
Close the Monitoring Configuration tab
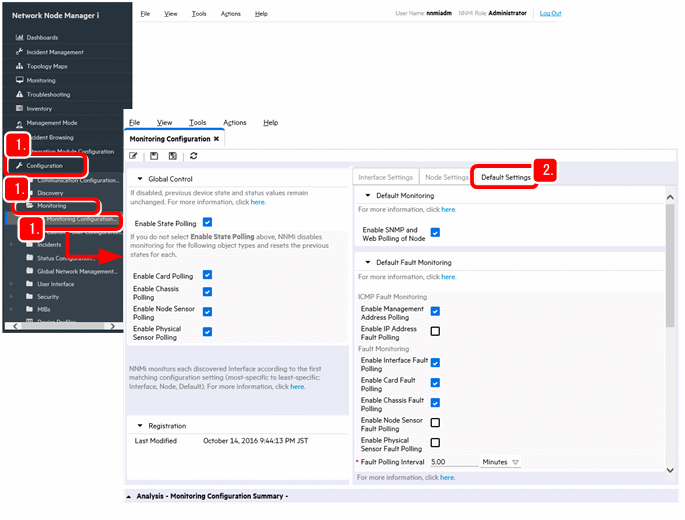tap(216, 139)
